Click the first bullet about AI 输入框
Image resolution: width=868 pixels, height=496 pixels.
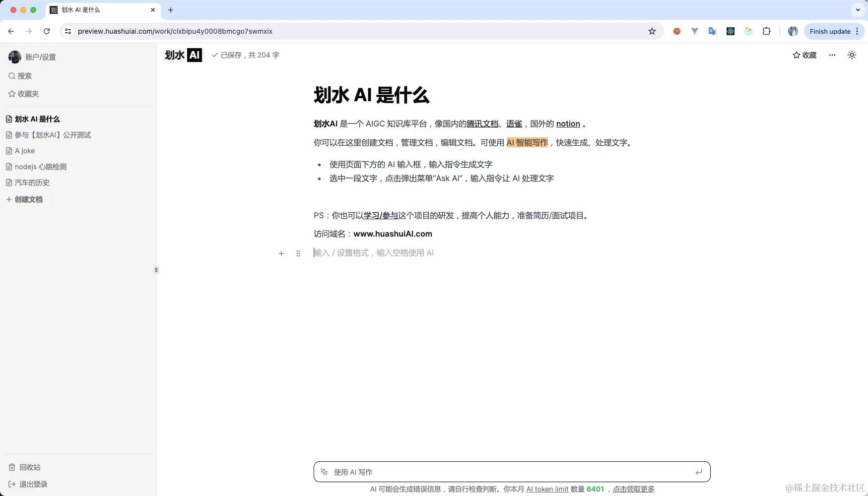point(411,165)
